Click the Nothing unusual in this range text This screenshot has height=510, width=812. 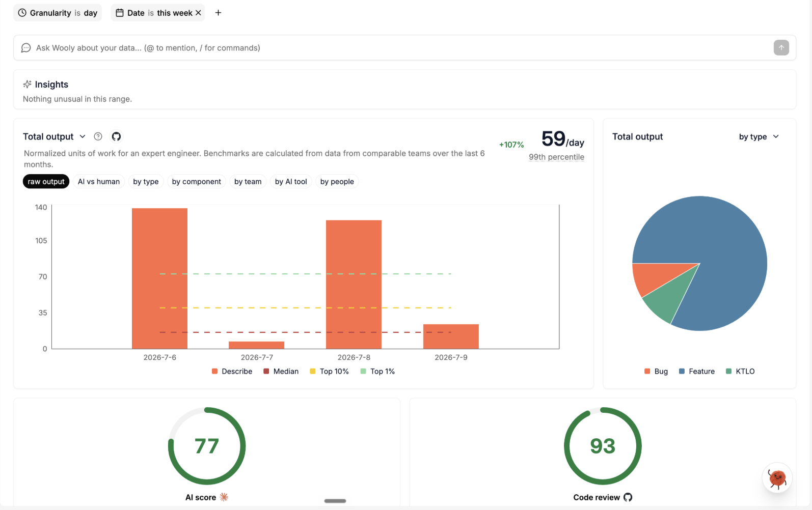click(77, 99)
